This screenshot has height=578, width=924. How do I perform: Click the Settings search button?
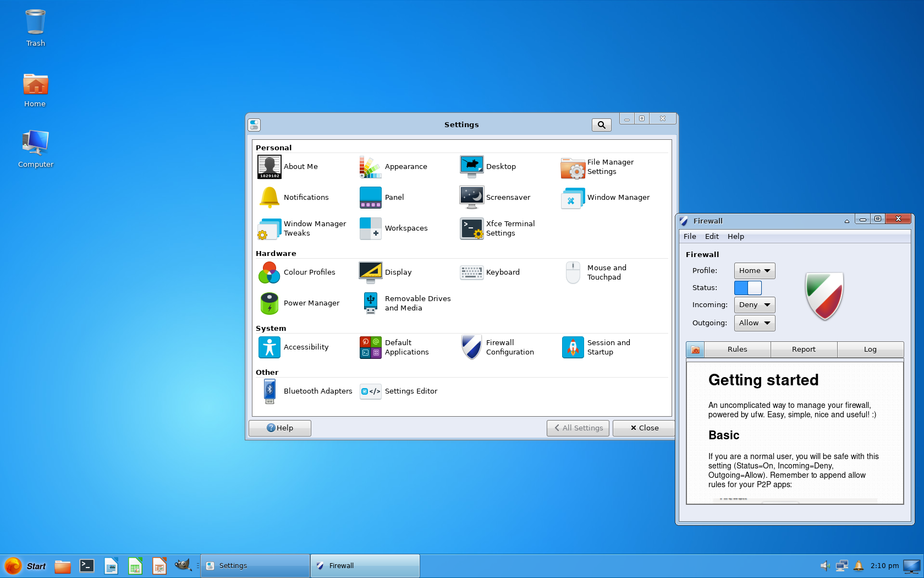602,125
